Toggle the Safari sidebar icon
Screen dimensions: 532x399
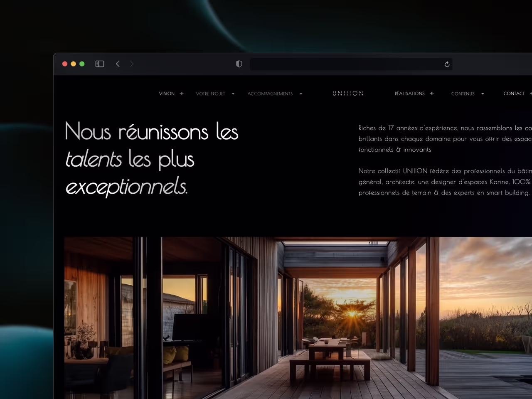point(100,64)
